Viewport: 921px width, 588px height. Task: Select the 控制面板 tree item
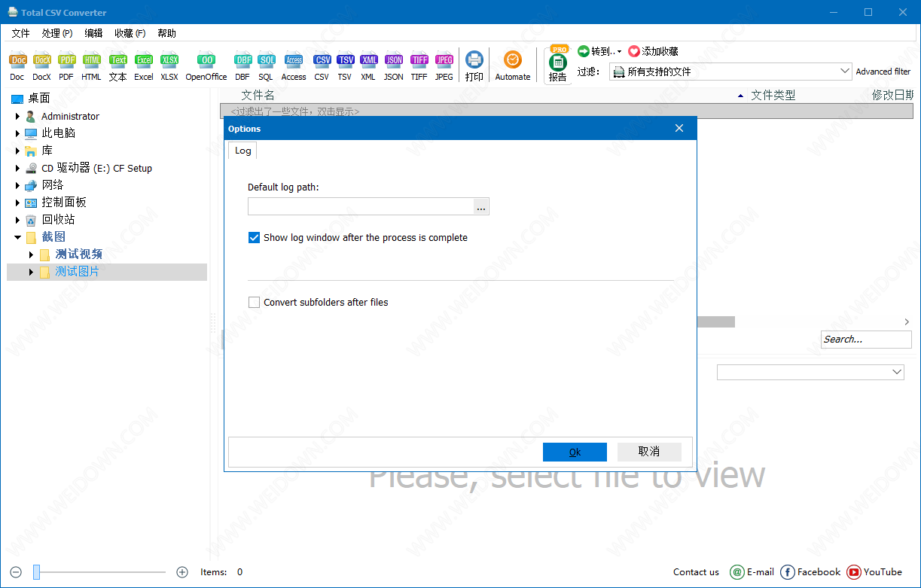64,203
